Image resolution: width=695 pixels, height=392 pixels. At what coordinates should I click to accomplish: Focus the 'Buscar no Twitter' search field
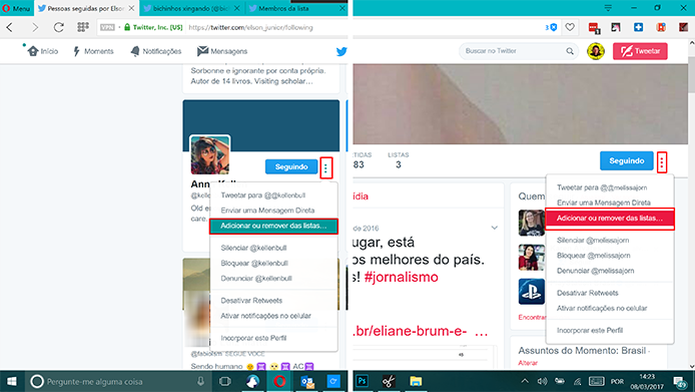coord(519,51)
